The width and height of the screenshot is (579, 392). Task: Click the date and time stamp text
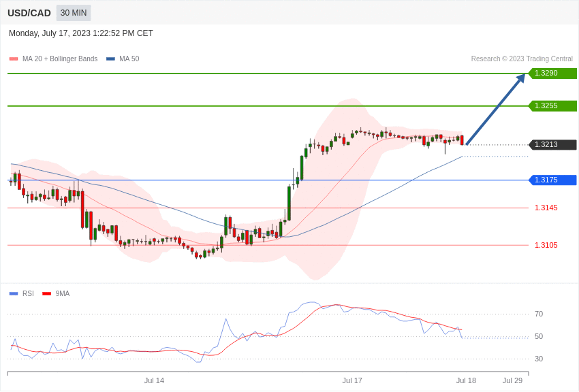81,33
